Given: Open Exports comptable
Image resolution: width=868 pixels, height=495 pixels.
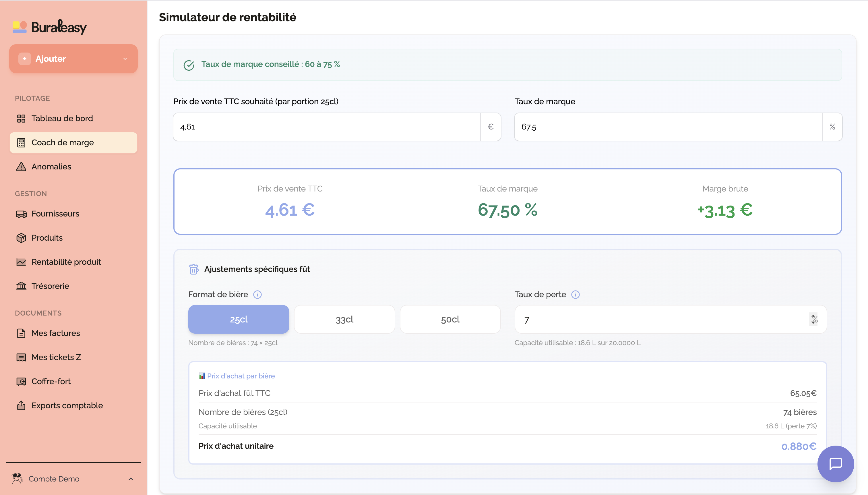Looking at the screenshot, I should (73, 406).
